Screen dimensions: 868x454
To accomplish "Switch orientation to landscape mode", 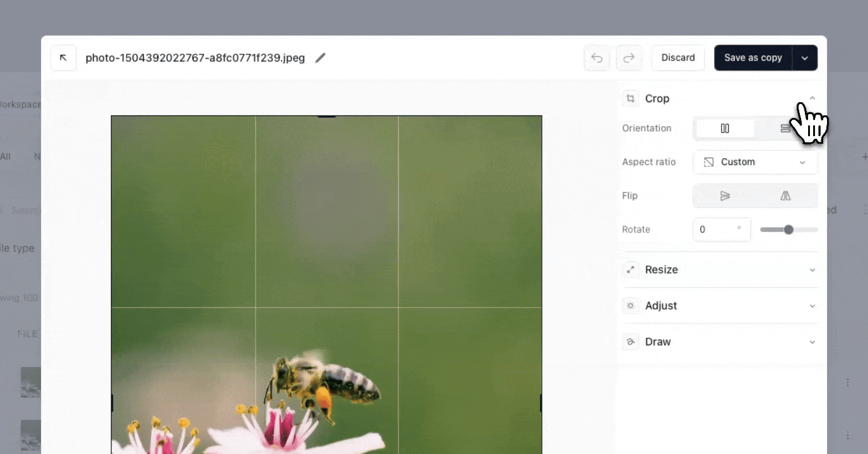I will click(x=785, y=128).
